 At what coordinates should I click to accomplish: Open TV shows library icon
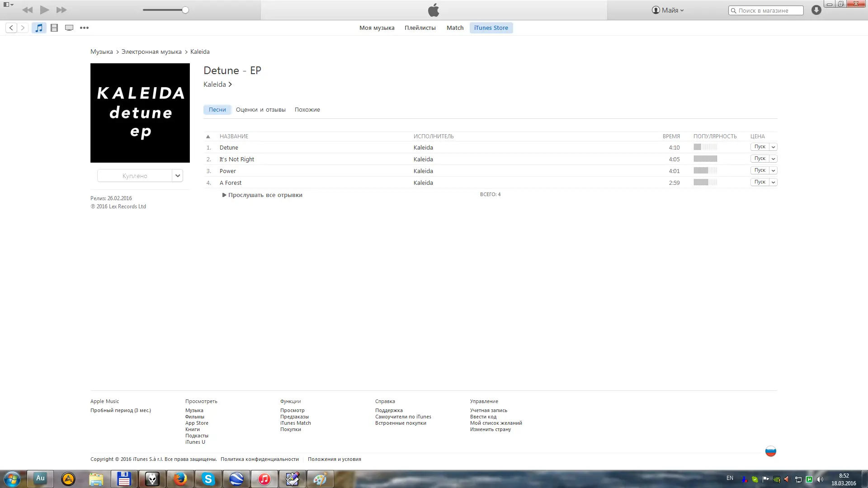pos(69,28)
